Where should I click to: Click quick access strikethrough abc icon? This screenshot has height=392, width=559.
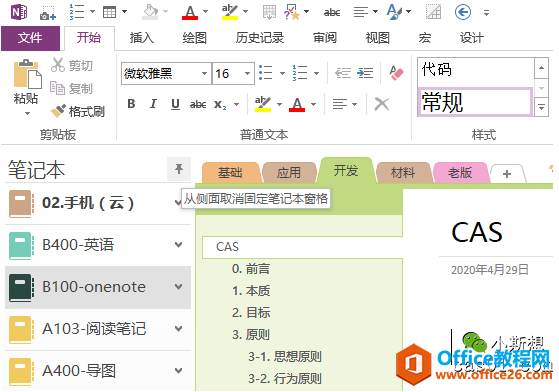(332, 13)
